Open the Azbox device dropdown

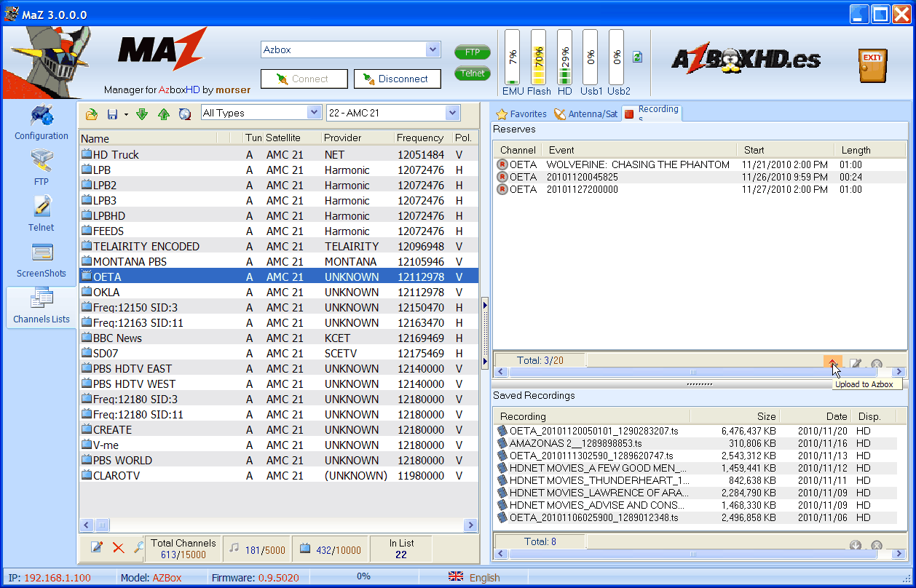click(x=433, y=49)
